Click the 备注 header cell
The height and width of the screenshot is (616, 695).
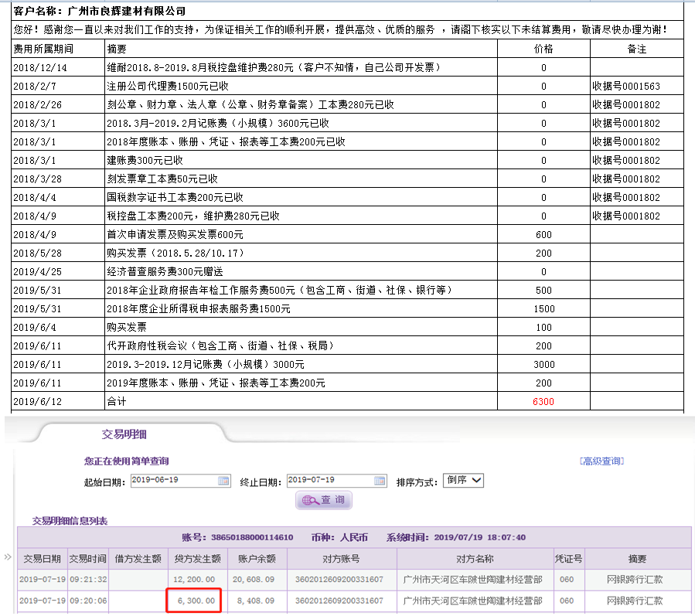pos(636,49)
